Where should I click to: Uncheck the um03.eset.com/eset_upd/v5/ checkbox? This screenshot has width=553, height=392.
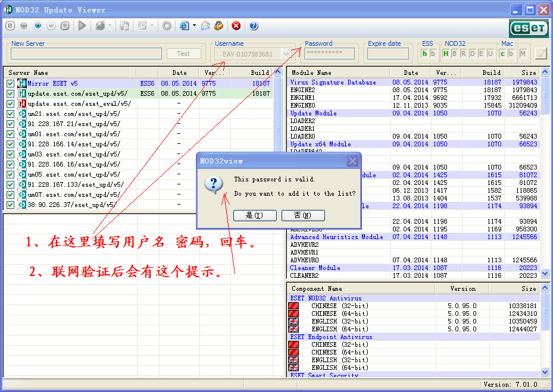pyautogui.click(x=11, y=154)
